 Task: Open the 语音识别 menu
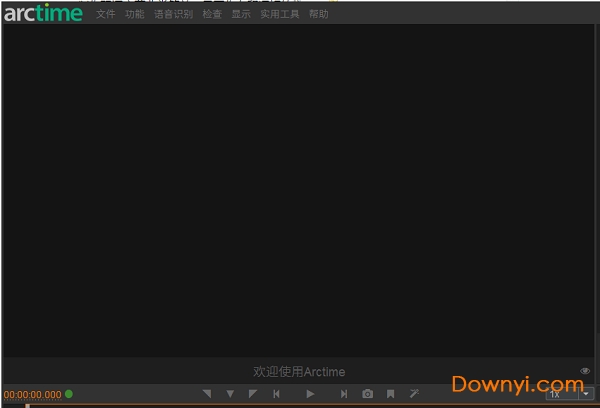coord(173,15)
